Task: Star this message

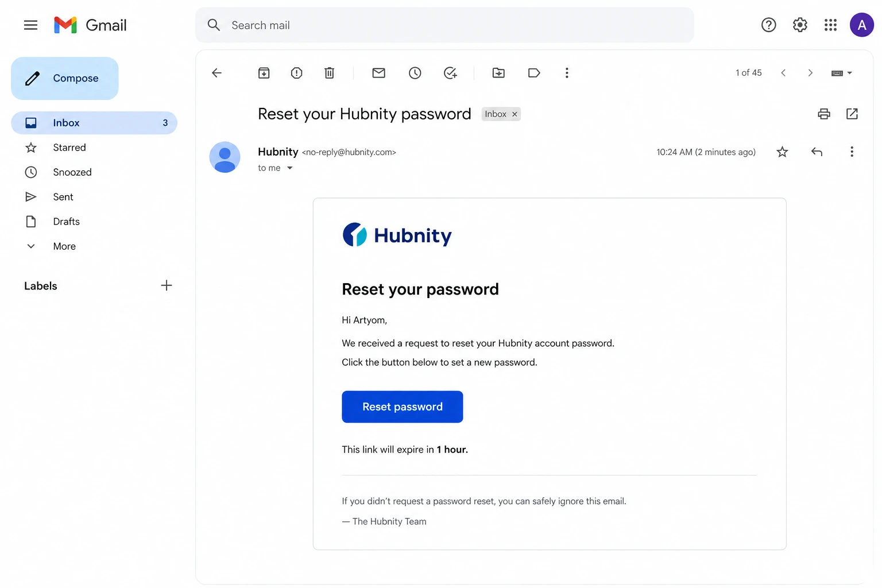Action: pos(782,152)
